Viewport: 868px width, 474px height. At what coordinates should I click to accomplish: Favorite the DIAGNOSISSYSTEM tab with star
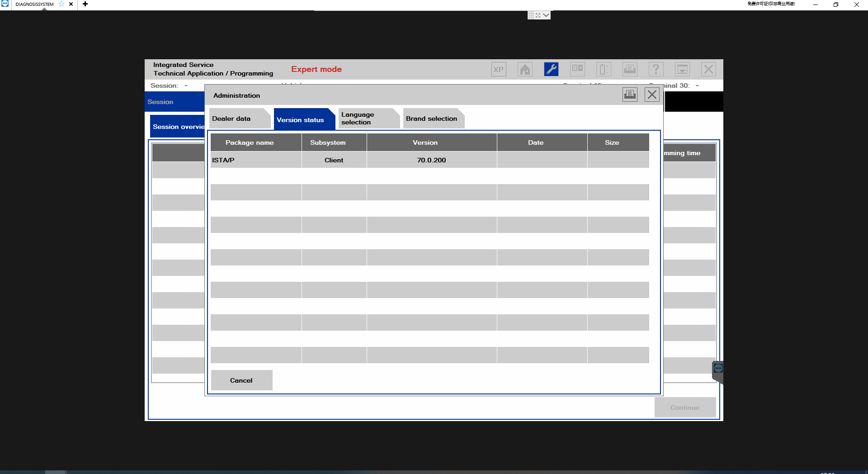coord(61,4)
